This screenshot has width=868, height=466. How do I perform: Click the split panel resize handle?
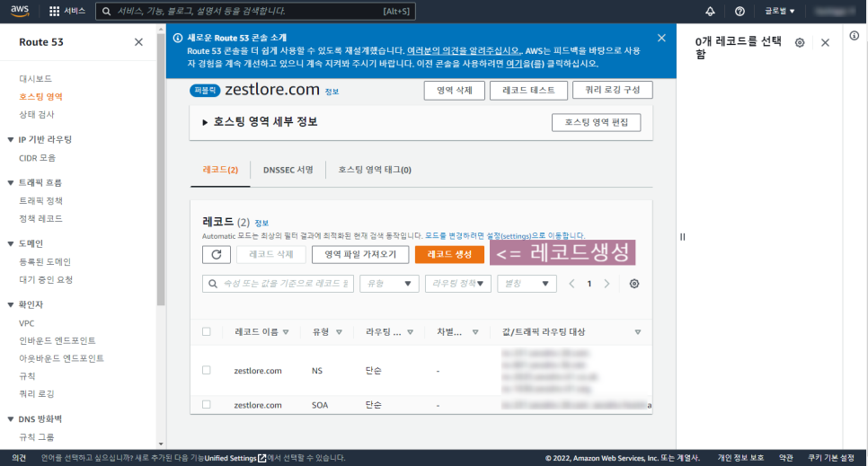tap(683, 237)
